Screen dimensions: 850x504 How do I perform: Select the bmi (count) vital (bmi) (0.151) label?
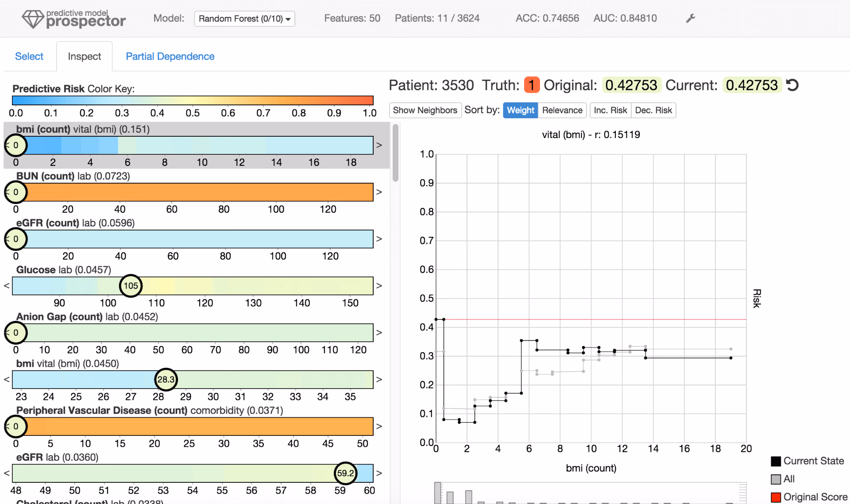[83, 129]
